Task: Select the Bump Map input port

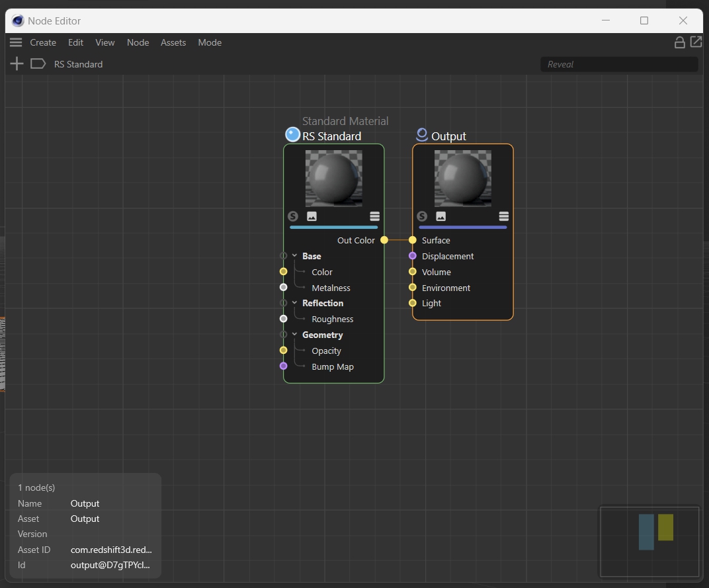Action: click(x=284, y=366)
